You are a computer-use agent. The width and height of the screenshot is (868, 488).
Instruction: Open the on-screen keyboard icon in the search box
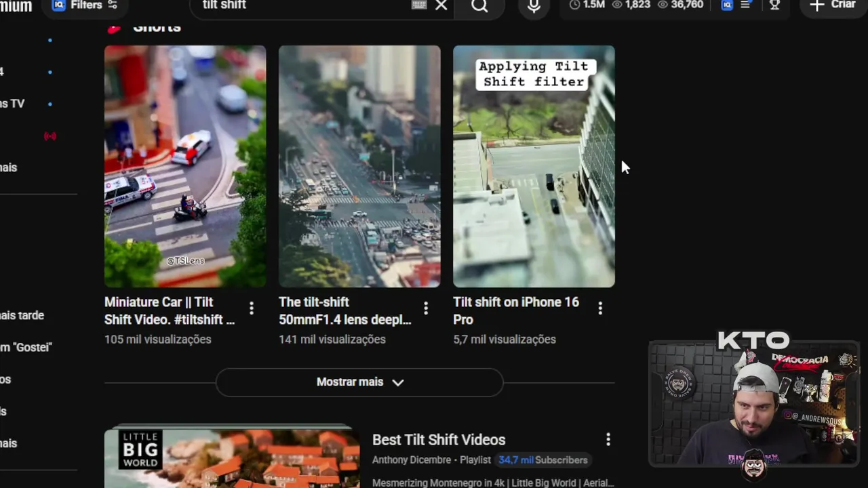pos(419,5)
